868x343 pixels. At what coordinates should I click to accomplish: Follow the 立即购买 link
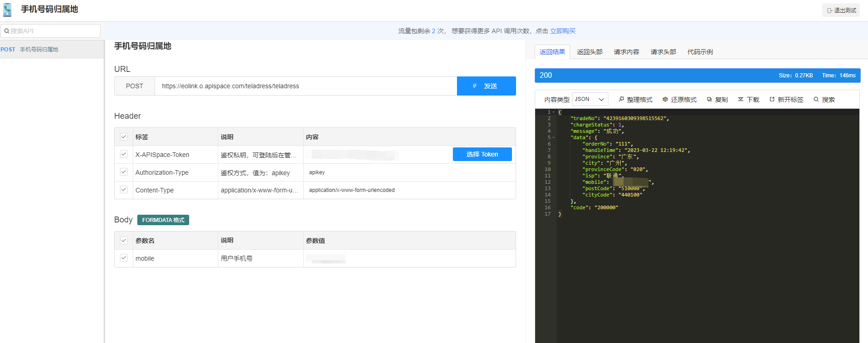563,31
